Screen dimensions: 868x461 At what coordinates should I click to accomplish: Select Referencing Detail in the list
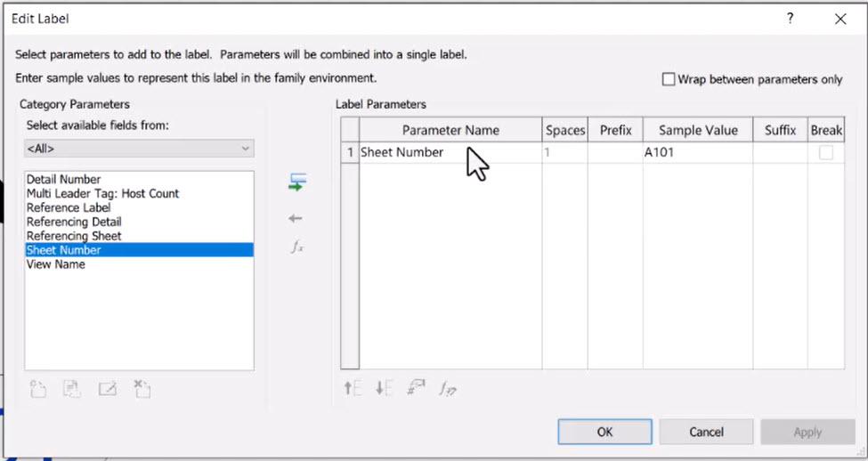pyautogui.click(x=74, y=222)
